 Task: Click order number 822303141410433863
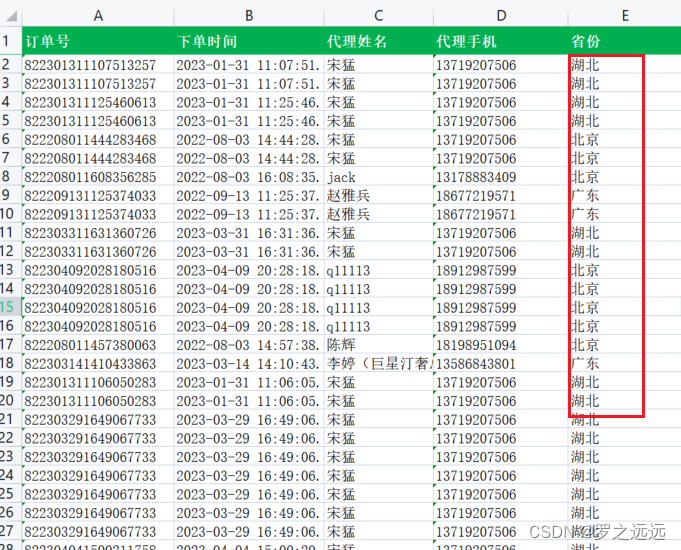pyautogui.click(x=98, y=364)
